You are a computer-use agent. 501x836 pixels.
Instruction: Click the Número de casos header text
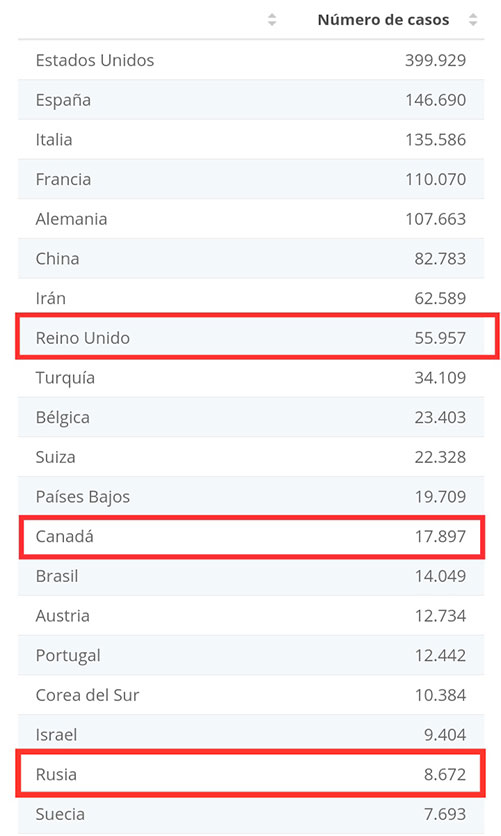point(383,20)
